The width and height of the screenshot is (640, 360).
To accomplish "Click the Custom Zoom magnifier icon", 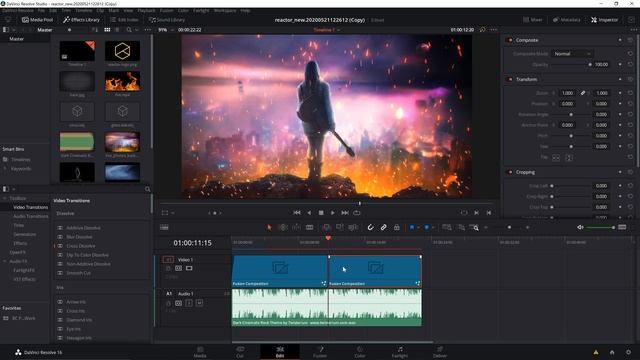I will (474, 227).
